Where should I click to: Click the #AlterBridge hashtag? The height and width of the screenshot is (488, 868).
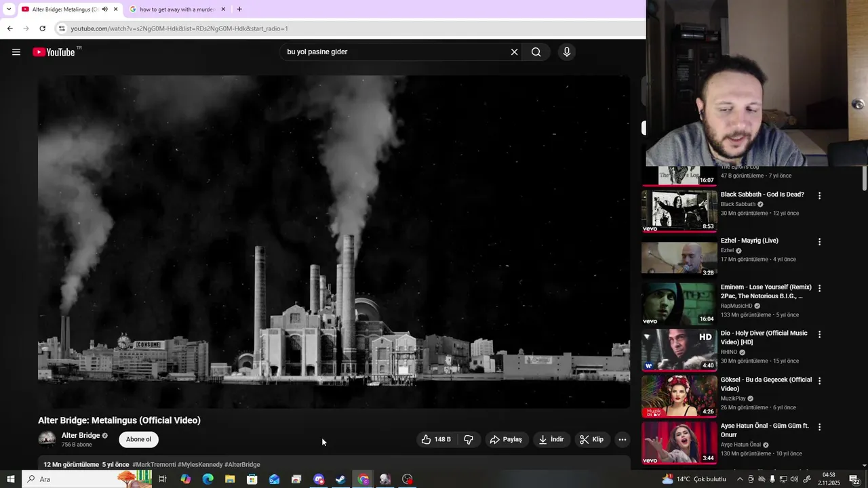(242, 465)
